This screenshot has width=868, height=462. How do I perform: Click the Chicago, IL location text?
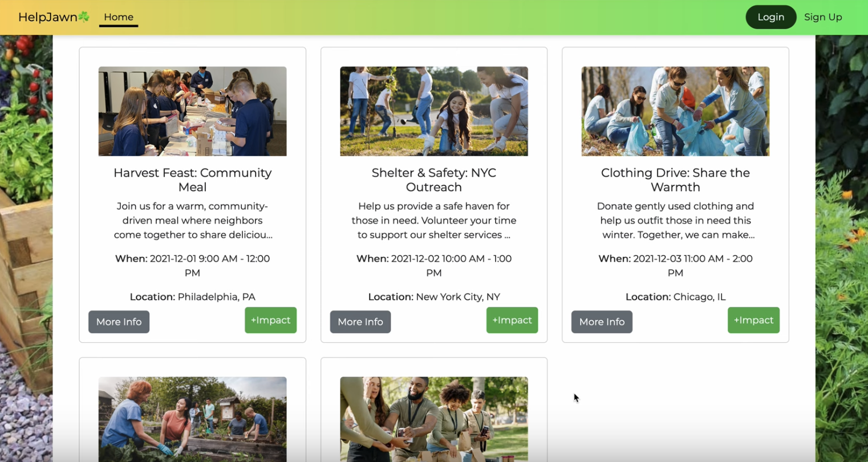(x=700, y=297)
